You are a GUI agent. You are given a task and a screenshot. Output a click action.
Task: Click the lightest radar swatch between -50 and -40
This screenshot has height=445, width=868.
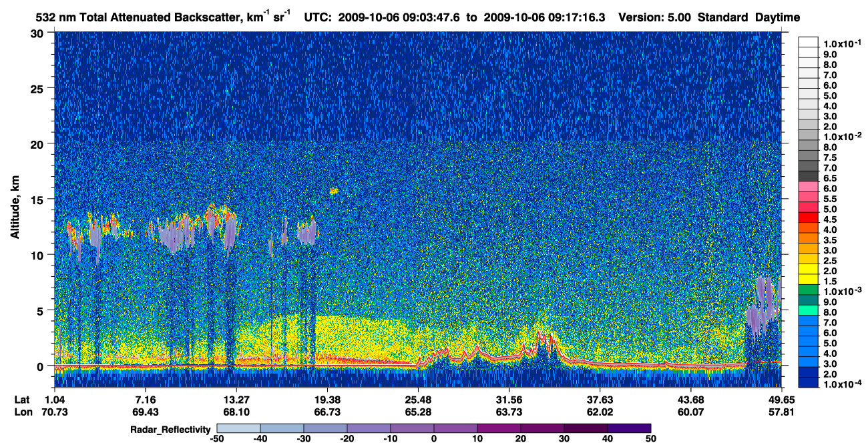[238, 428]
